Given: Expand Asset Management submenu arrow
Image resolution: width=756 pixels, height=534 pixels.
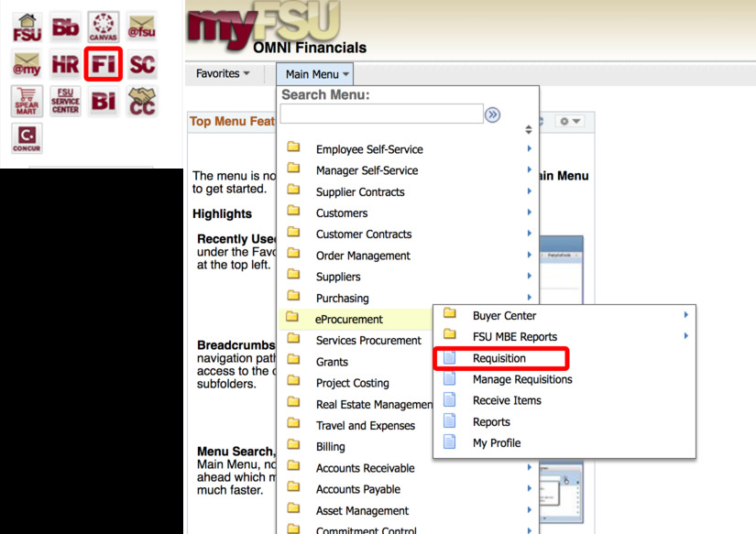Looking at the screenshot, I should click(529, 510).
